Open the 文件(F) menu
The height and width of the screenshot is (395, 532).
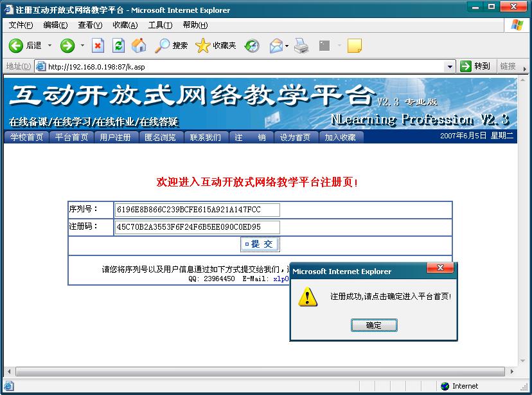(21, 25)
